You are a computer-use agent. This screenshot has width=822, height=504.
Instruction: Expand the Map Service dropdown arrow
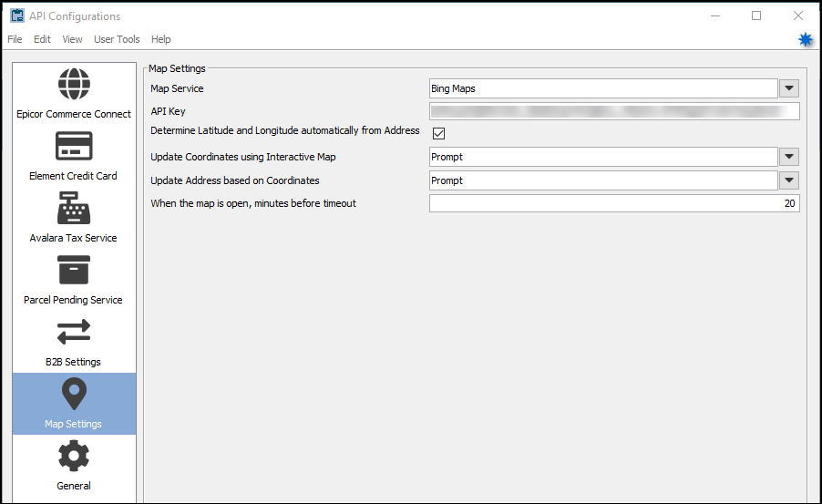(x=789, y=88)
